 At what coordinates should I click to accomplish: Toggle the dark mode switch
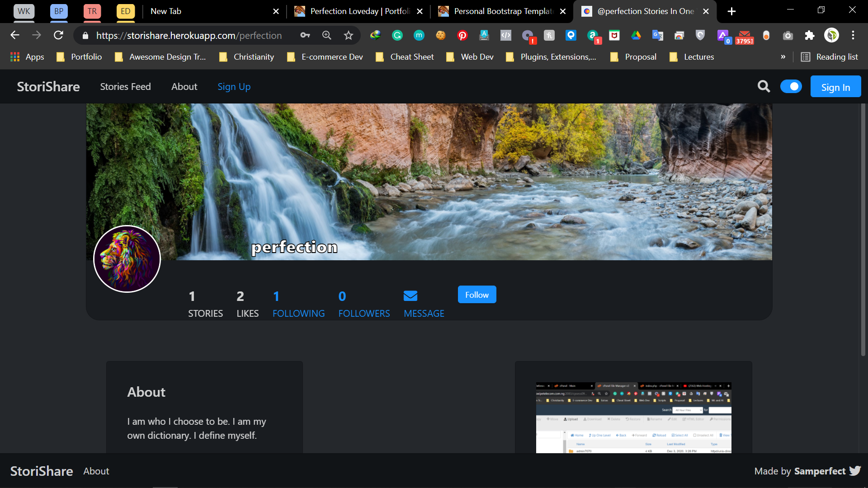point(791,86)
